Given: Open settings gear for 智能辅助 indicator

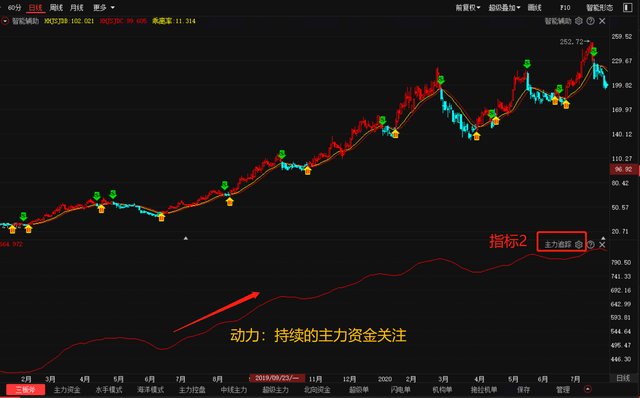Looking at the screenshot, I should 578,21.
